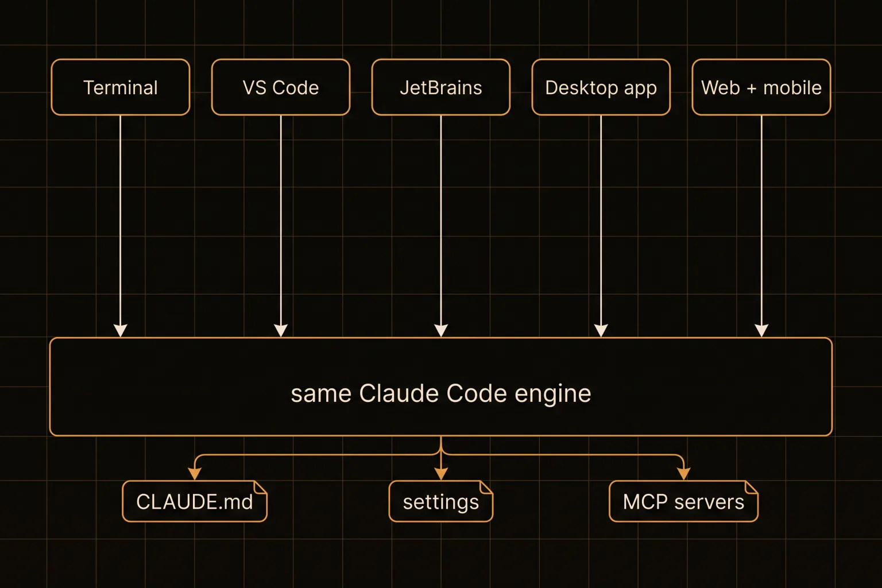Click the JetBrains box
The image size is (882, 588).
point(441,87)
